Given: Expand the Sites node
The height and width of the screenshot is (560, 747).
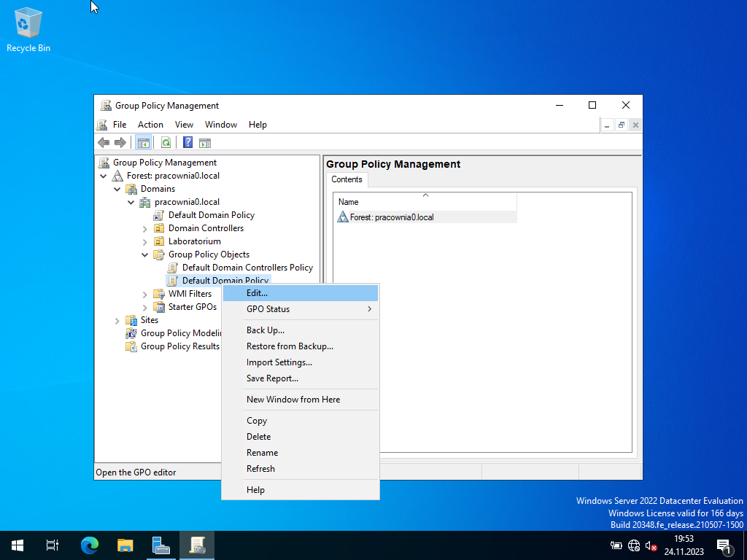Looking at the screenshot, I should click(x=117, y=321).
